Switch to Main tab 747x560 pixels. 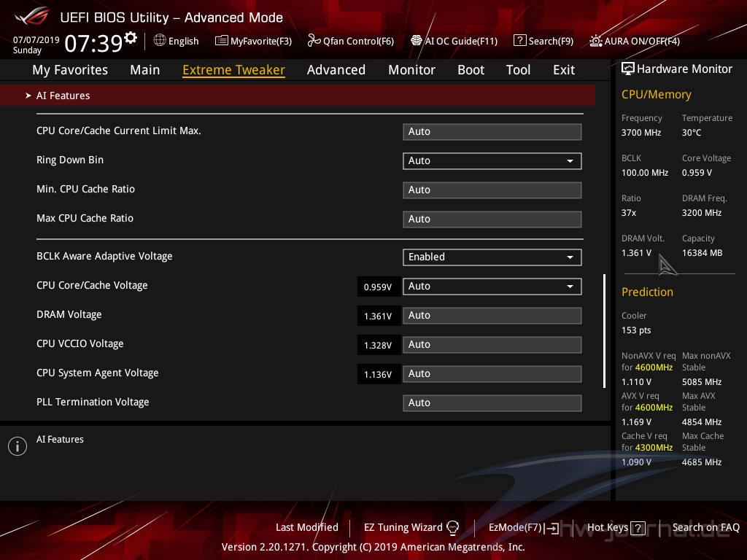click(x=145, y=70)
